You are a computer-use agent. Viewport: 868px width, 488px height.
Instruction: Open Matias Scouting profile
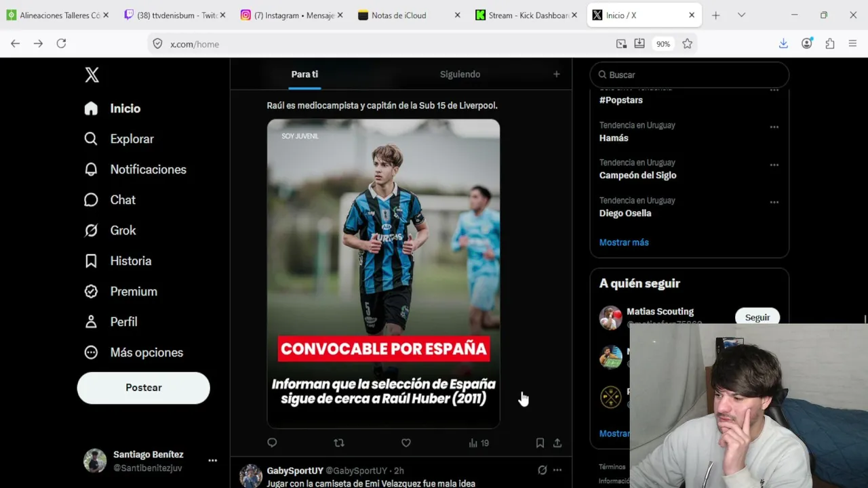(660, 312)
